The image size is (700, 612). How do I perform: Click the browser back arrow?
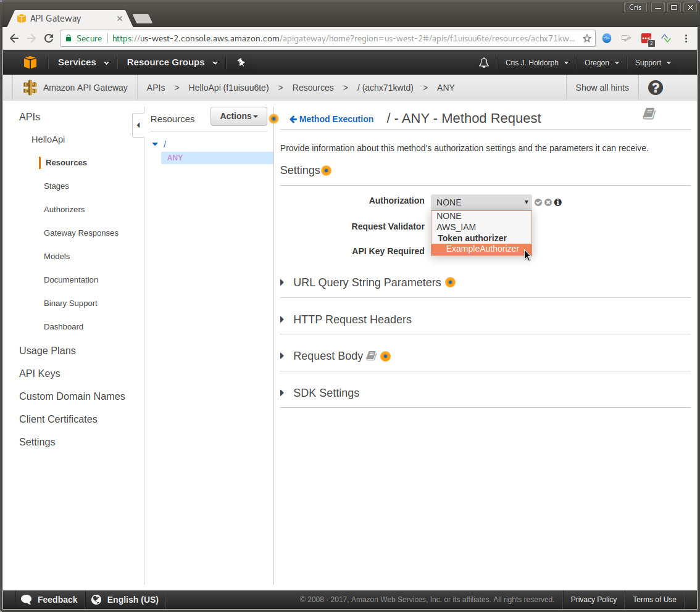tap(14, 38)
